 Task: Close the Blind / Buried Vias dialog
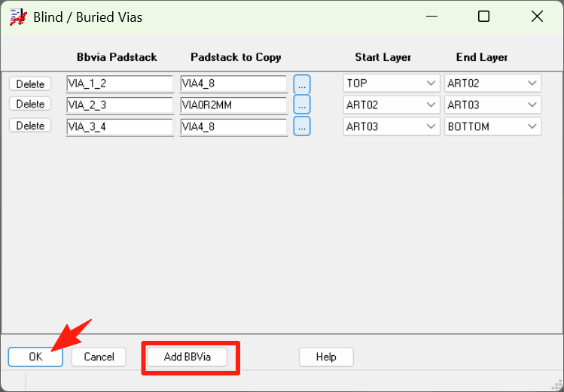pyautogui.click(x=537, y=17)
